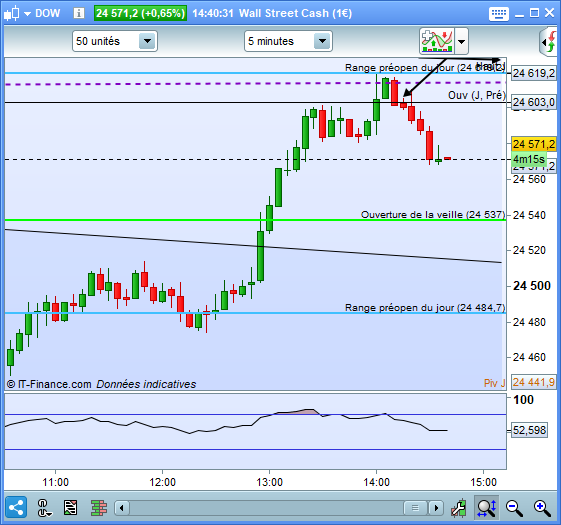Click the DOW ticker label

[48, 13]
